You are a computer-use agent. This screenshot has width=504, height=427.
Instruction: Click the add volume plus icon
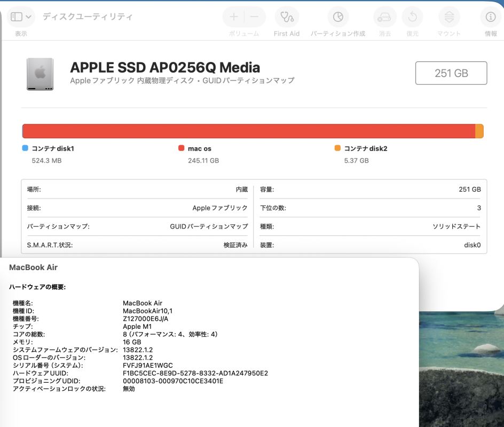(x=234, y=17)
